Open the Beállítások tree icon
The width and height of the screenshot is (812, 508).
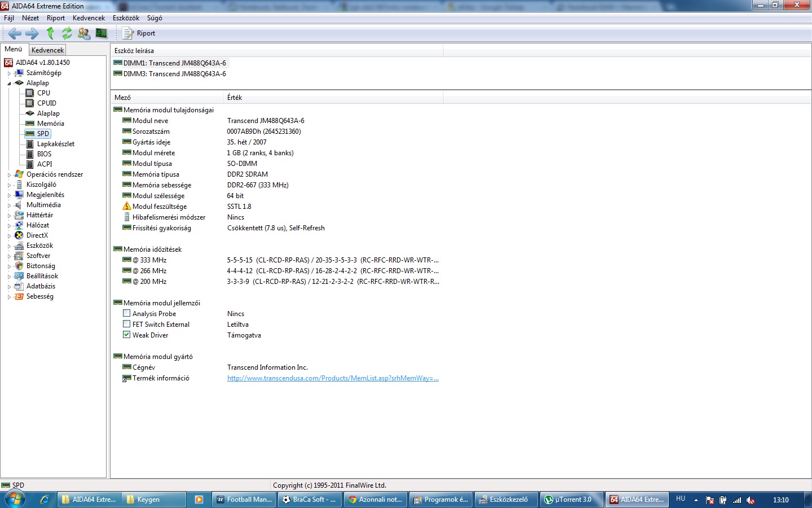coord(19,276)
